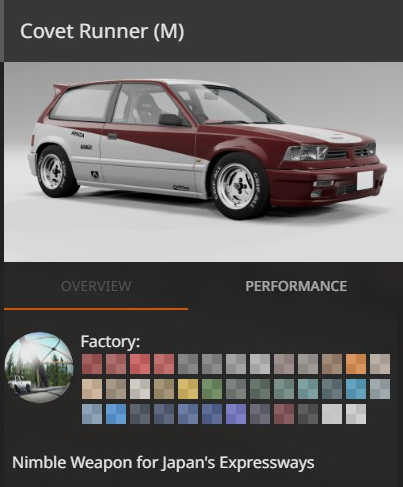Open the PERFORMANCE tab
Image resolution: width=403 pixels, height=487 pixels.
(296, 286)
